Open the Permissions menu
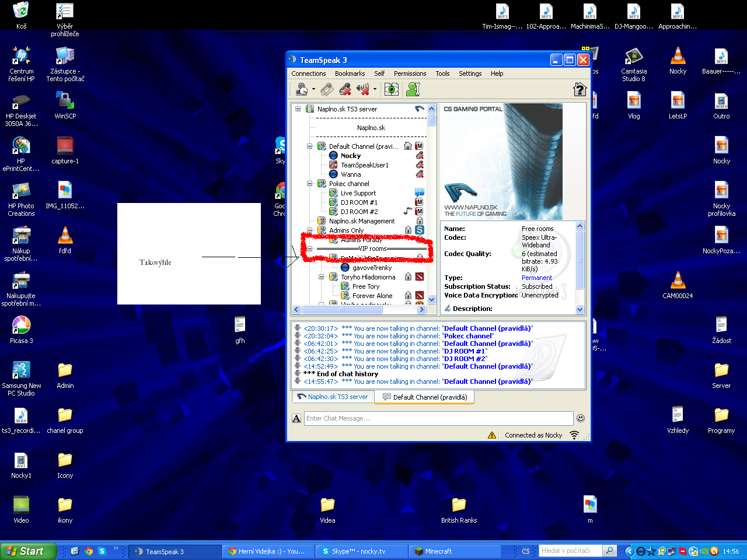The height and width of the screenshot is (560, 747). coord(410,73)
